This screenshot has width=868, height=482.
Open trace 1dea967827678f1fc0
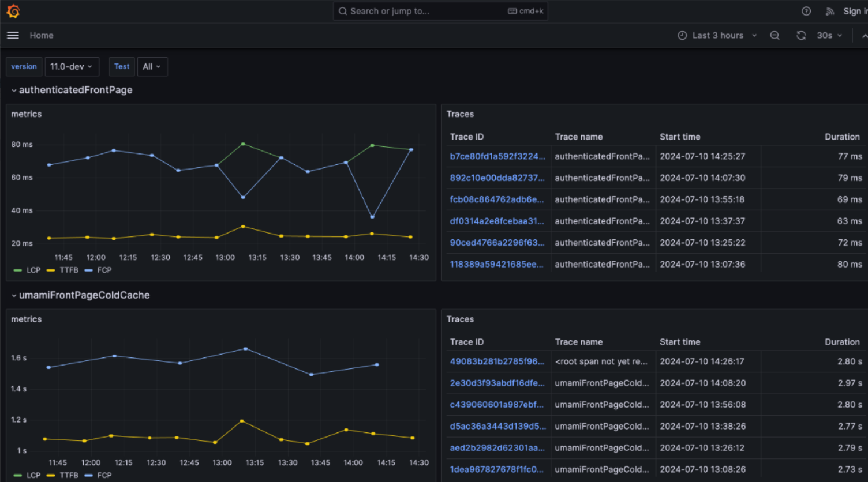pos(496,469)
